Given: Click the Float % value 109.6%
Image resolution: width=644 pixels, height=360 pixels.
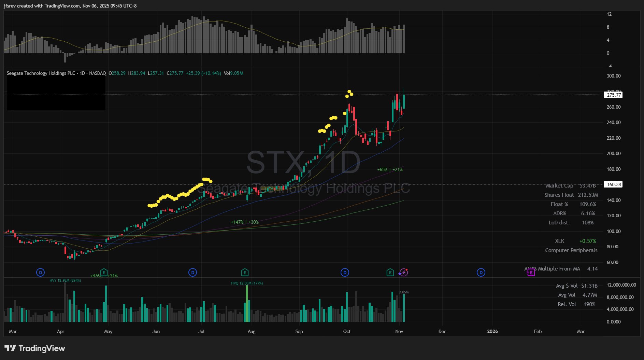Looking at the screenshot, I should pos(588,204).
